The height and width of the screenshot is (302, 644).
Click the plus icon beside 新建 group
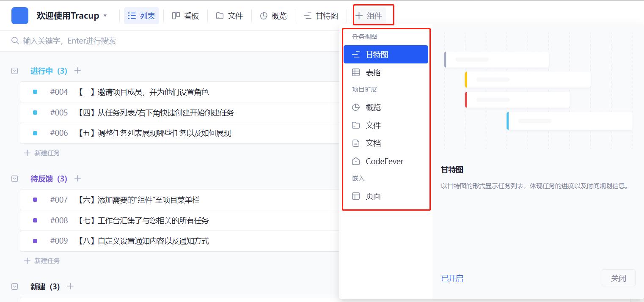click(x=71, y=286)
